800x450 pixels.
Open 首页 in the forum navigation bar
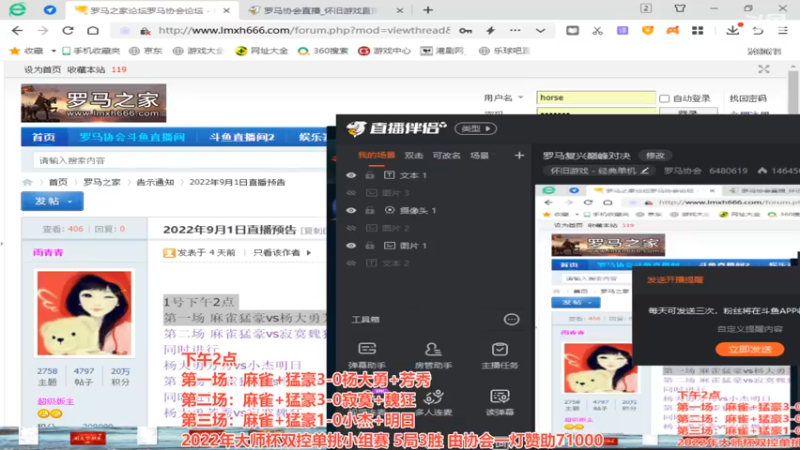tap(43, 137)
